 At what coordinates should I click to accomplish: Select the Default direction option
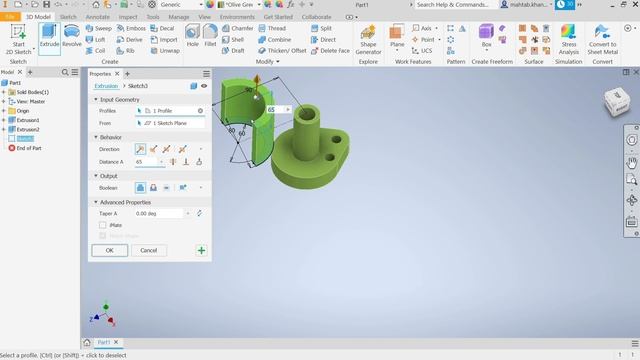tap(140, 149)
